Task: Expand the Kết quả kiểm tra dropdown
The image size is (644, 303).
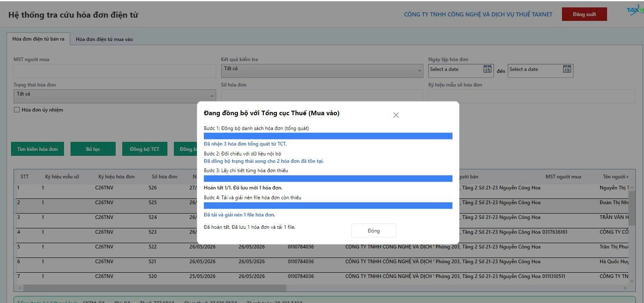Action: (x=322, y=71)
